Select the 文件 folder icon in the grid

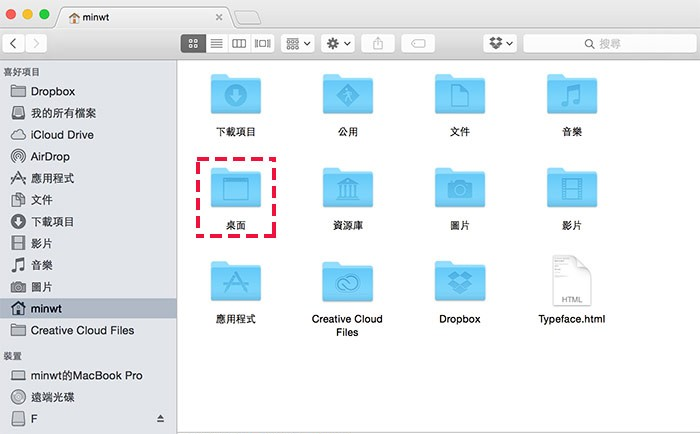[460, 94]
